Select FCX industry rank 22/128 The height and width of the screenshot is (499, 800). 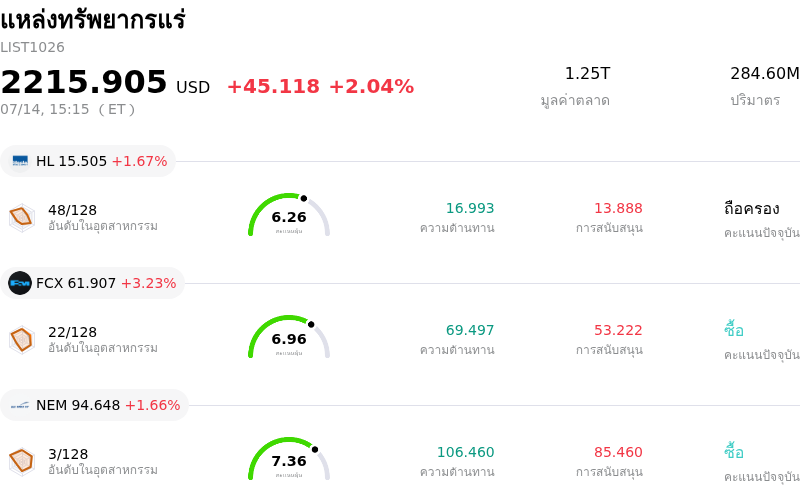pos(72,332)
